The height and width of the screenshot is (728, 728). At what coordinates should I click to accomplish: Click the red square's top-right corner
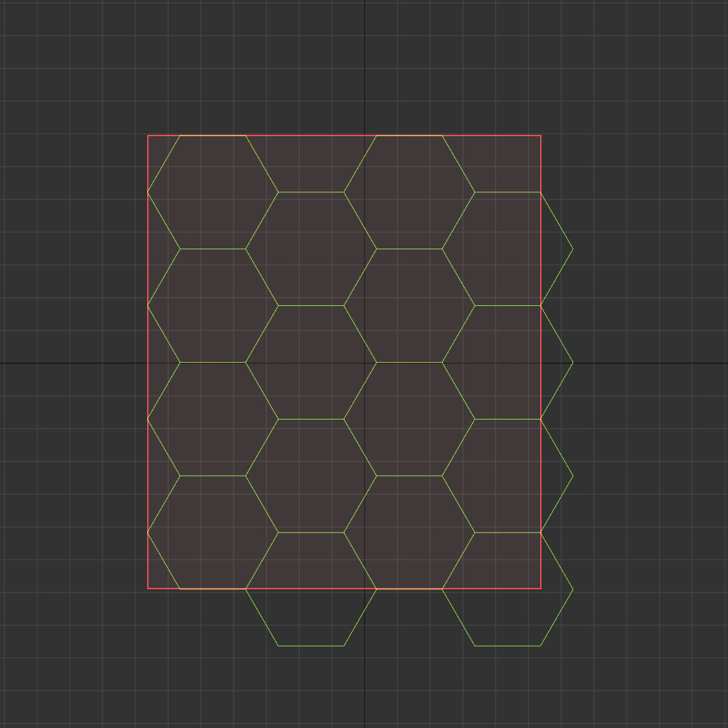pos(541,136)
